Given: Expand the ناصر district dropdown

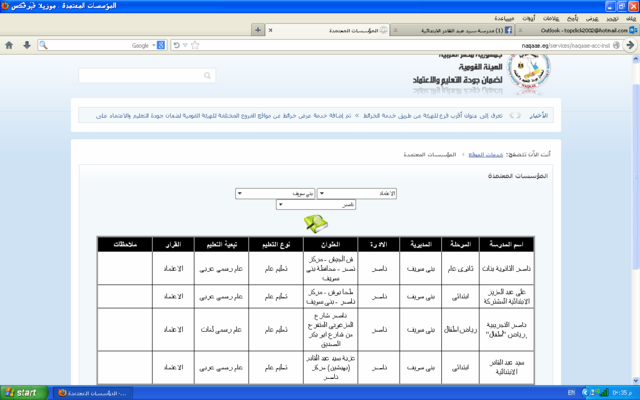Looking at the screenshot, I should click(x=316, y=204).
